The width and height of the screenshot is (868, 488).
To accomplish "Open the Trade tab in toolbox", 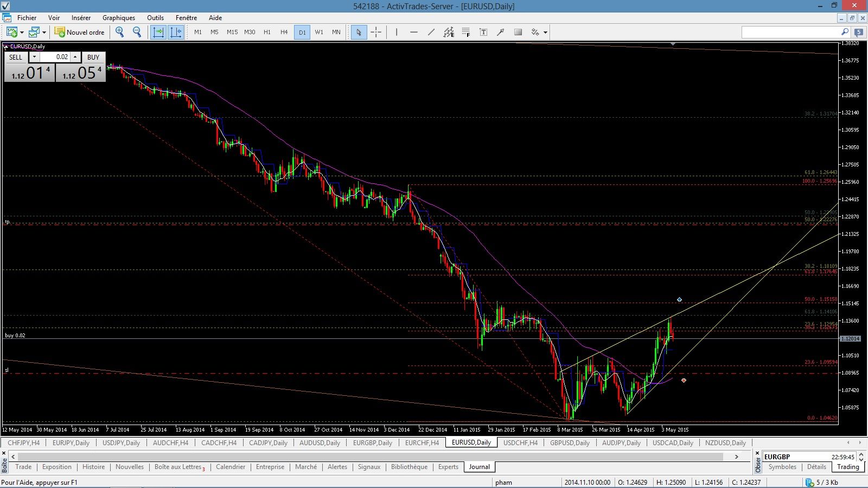I will [23, 467].
